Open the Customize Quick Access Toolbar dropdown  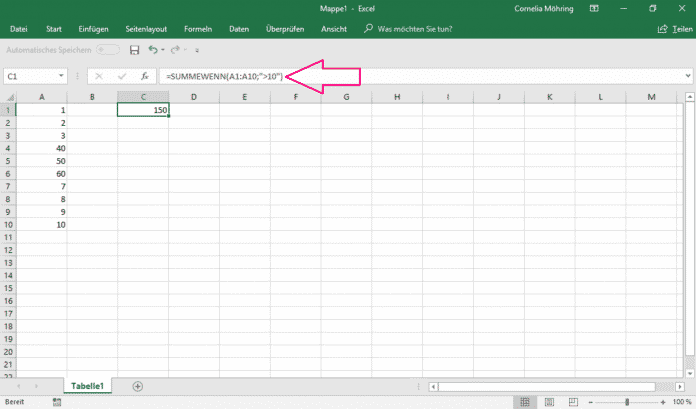(197, 49)
